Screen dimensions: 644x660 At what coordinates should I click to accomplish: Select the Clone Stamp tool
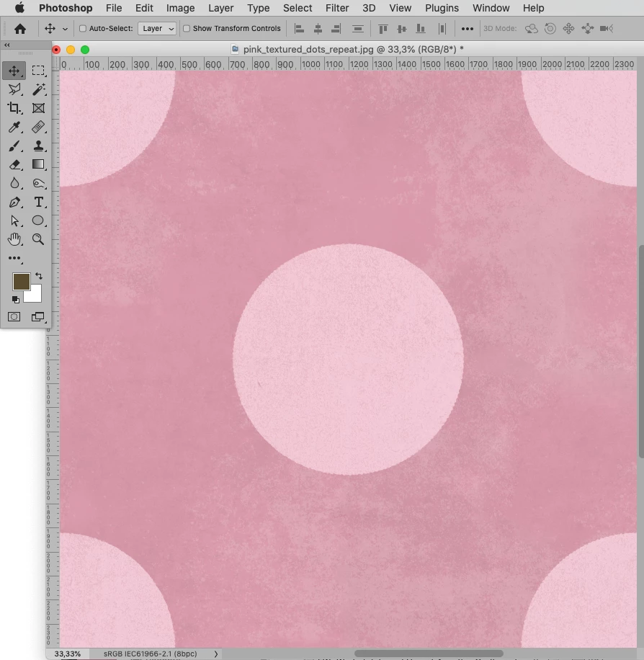pos(38,146)
